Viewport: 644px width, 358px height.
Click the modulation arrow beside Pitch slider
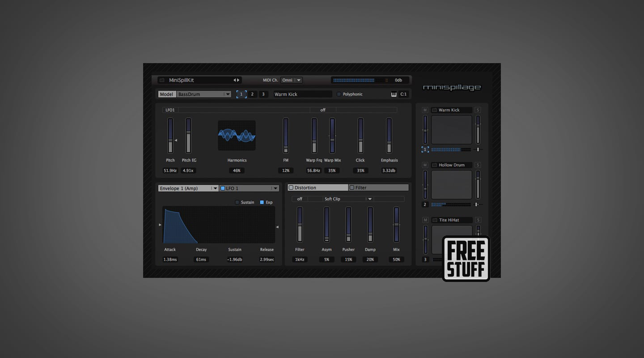[176, 141]
